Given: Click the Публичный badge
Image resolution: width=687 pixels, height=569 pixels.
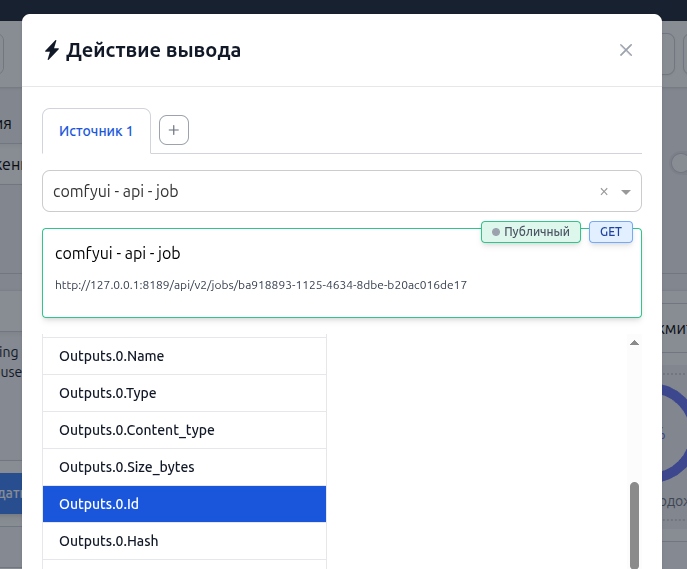Looking at the screenshot, I should click(x=531, y=232).
